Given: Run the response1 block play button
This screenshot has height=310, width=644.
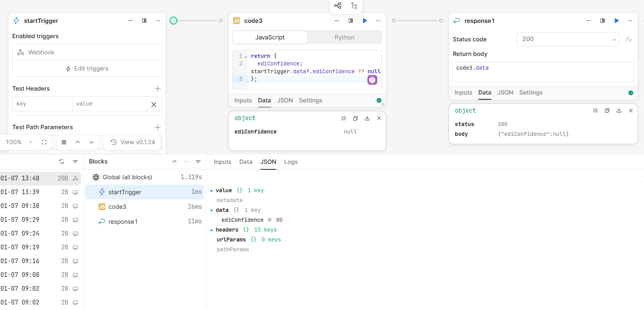Looking at the screenshot, I should click(x=616, y=21).
